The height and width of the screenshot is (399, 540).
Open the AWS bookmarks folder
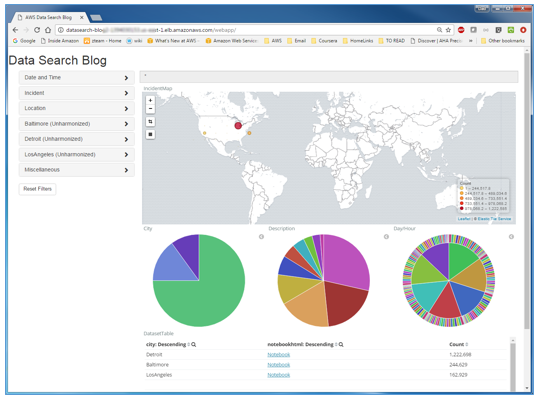273,41
